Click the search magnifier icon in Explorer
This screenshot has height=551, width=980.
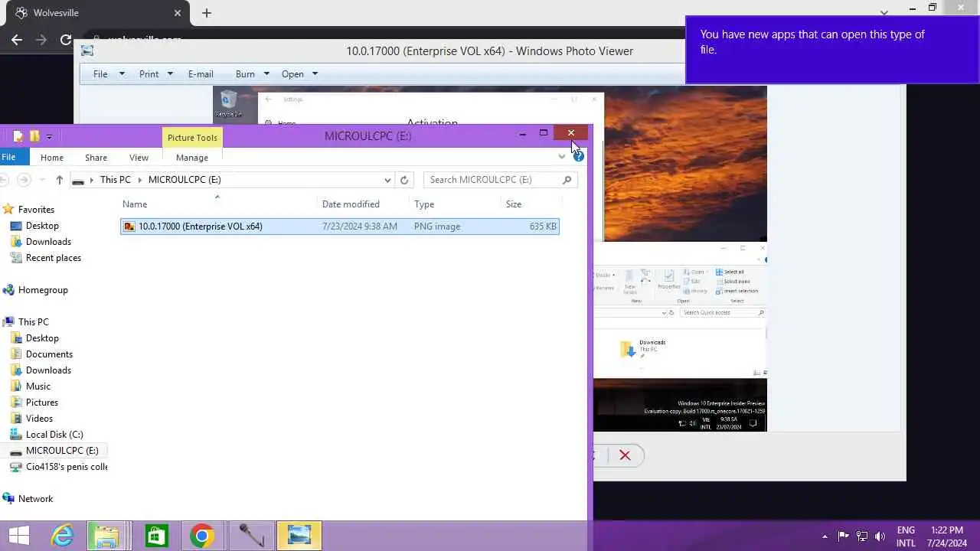pos(567,180)
